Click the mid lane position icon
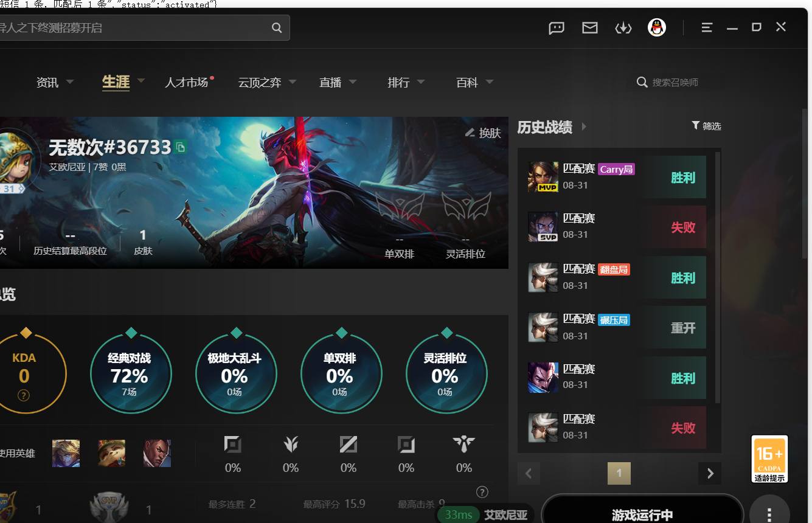The height and width of the screenshot is (523, 812). 349,445
